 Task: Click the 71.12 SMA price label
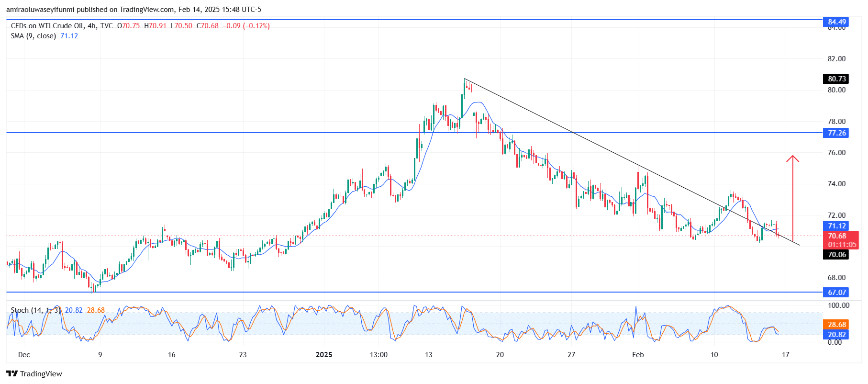click(836, 226)
